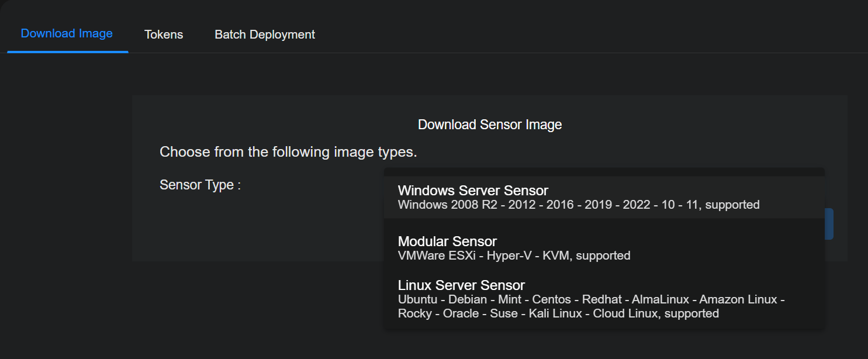Pick the Linux Server Sensor option

(x=461, y=285)
